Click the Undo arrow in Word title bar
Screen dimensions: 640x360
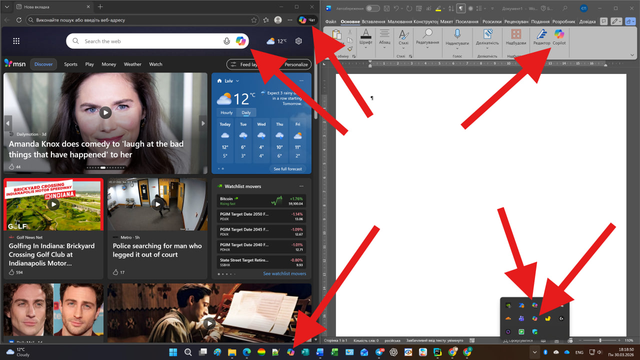point(396,8)
